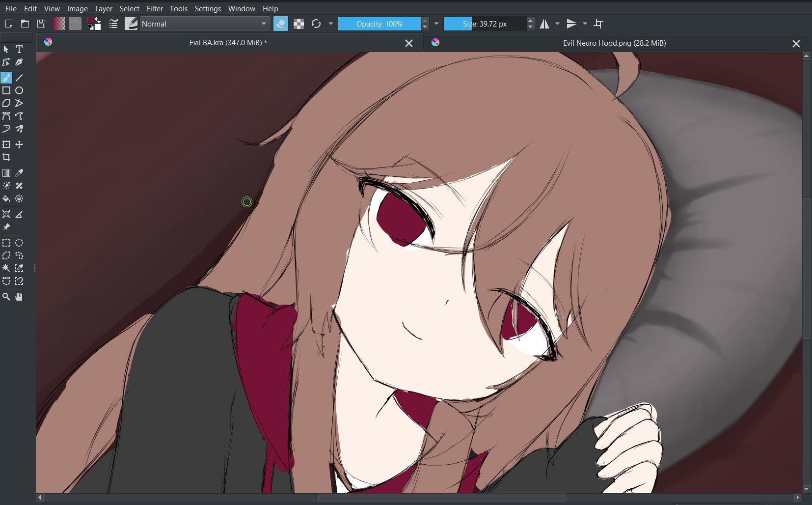
Task: Choose the Gradient tool in toolbox
Action: 6,173
